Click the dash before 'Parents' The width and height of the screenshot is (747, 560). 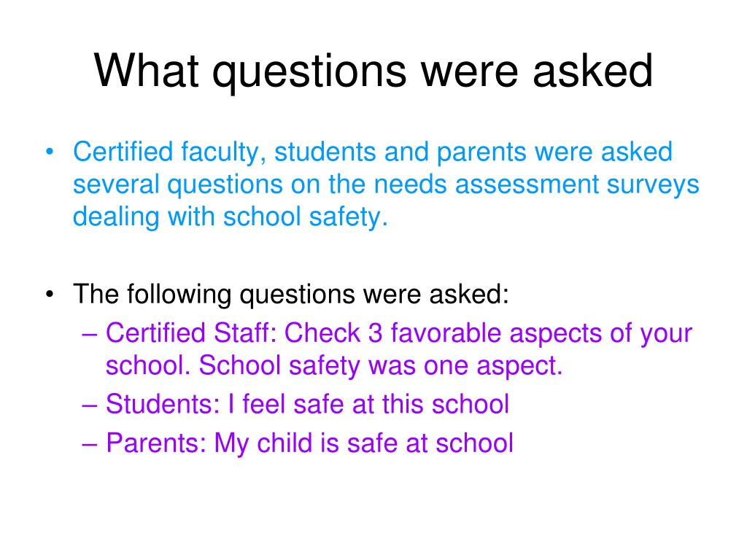[x=90, y=444]
